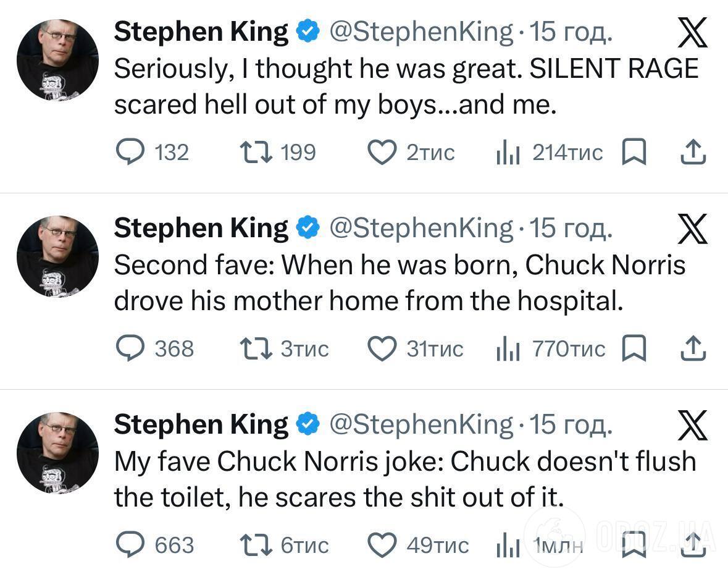Like the tweet with 31тис likes

point(382,349)
